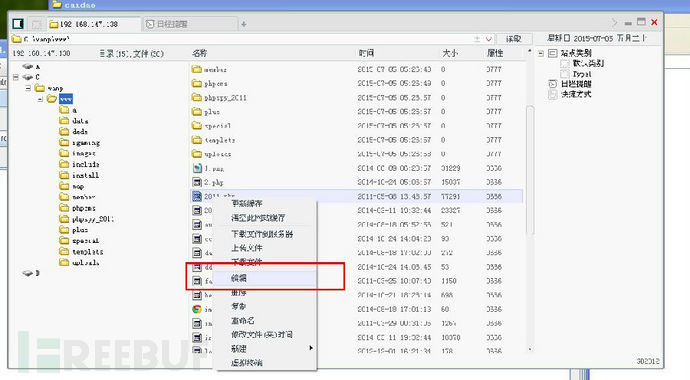Collapse the wamp folder node
This screenshot has height=380, width=690.
(x=28, y=88)
